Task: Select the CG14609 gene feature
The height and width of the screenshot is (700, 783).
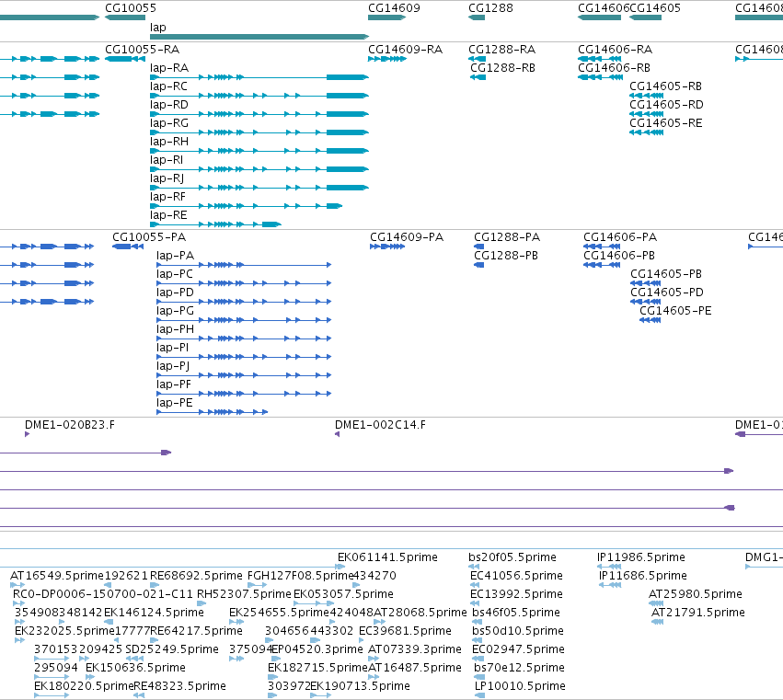Action: (386, 17)
